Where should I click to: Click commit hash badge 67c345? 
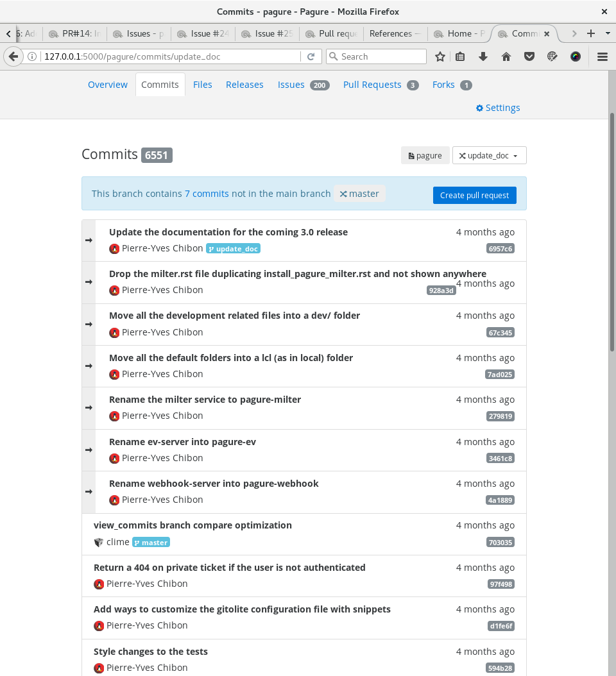pos(500,333)
